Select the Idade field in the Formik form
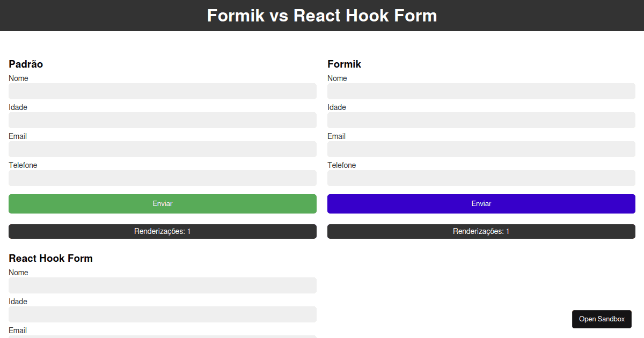The width and height of the screenshot is (644, 338). tap(481, 120)
